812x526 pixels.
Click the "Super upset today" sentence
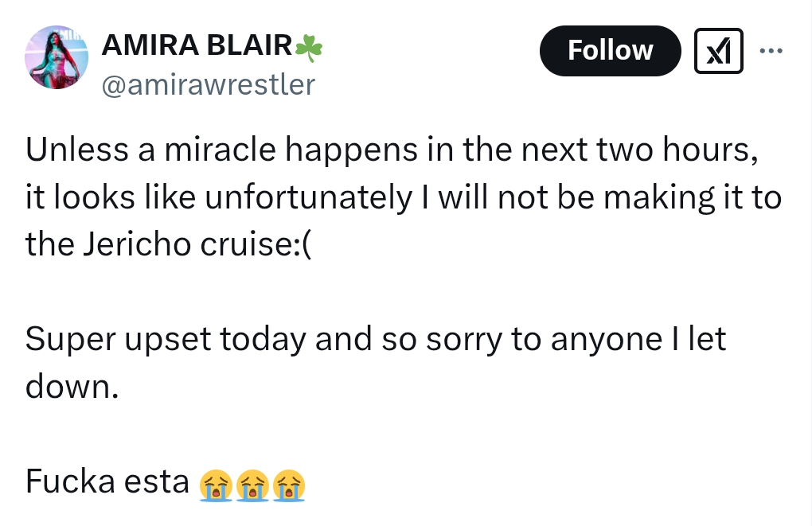pos(166,340)
